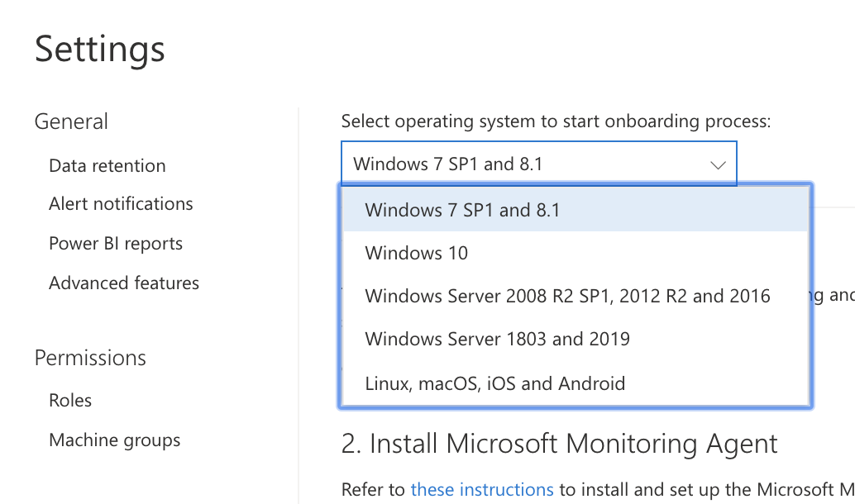Pick Windows Server 2008 R2 SP1, 2012 R2 and 2016
Viewport: 855px width, 504px height.
tap(567, 296)
